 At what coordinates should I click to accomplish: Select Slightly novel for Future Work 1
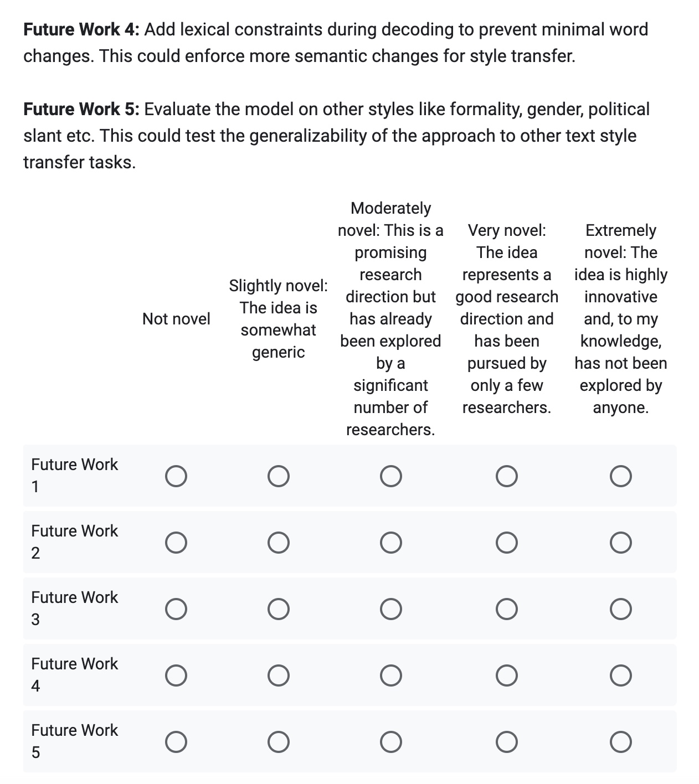click(x=278, y=476)
